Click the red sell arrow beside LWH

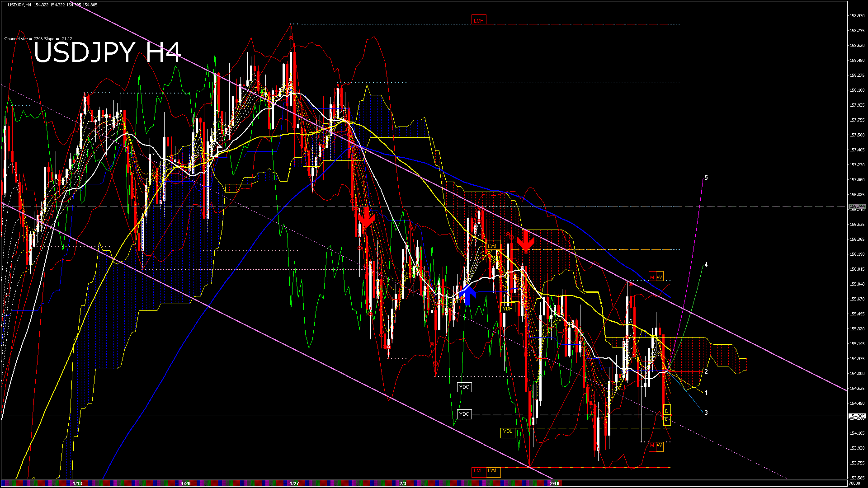[525, 240]
